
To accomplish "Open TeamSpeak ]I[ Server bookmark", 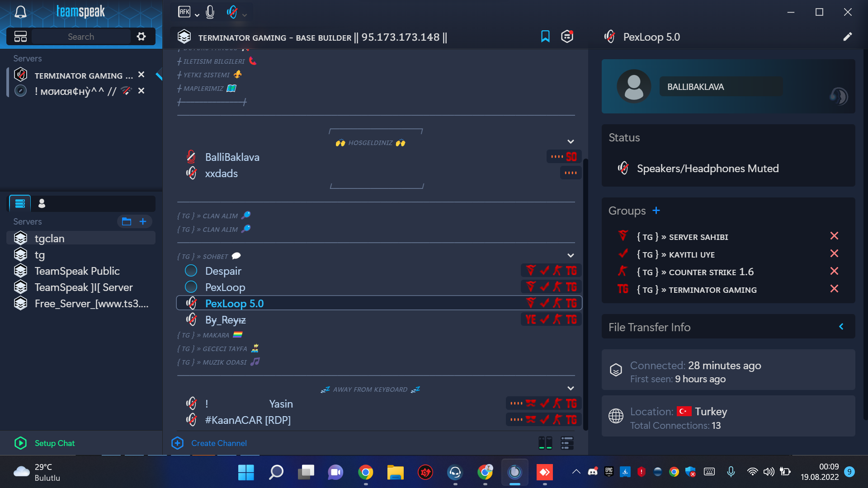I will (x=81, y=287).
